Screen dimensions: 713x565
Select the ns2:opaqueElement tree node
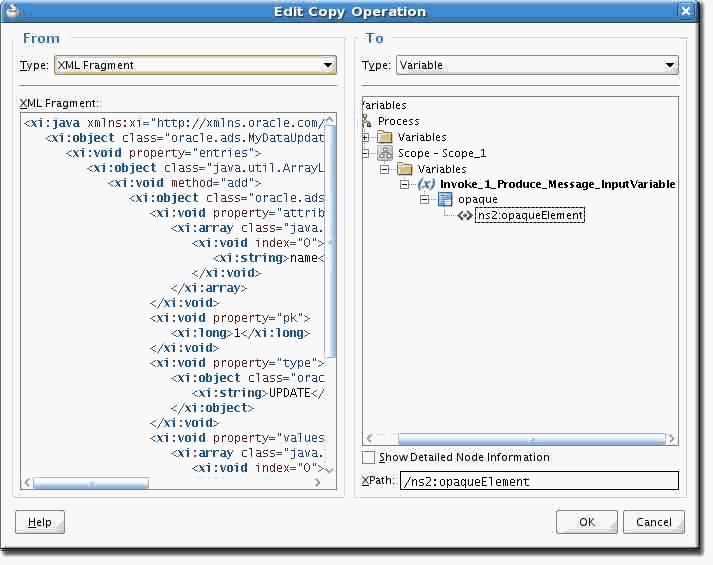pos(530,215)
